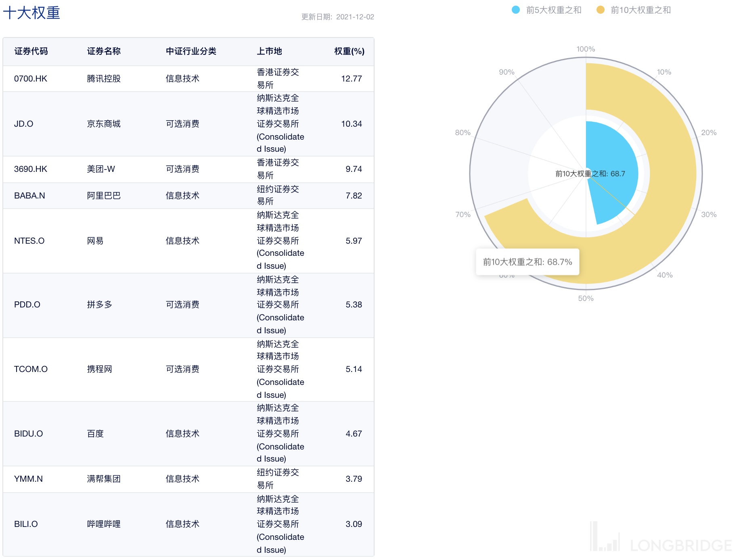Open the PDD.O security code
Screen dimensions: 741x560
(27, 305)
